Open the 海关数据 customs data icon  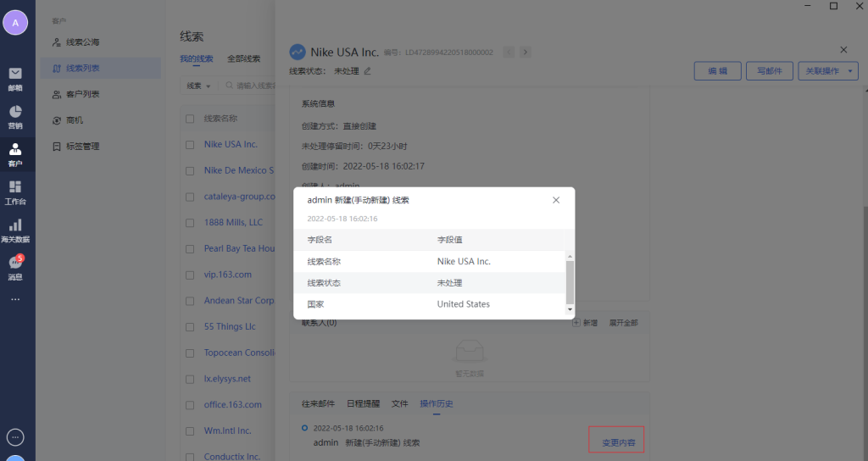pos(15,225)
